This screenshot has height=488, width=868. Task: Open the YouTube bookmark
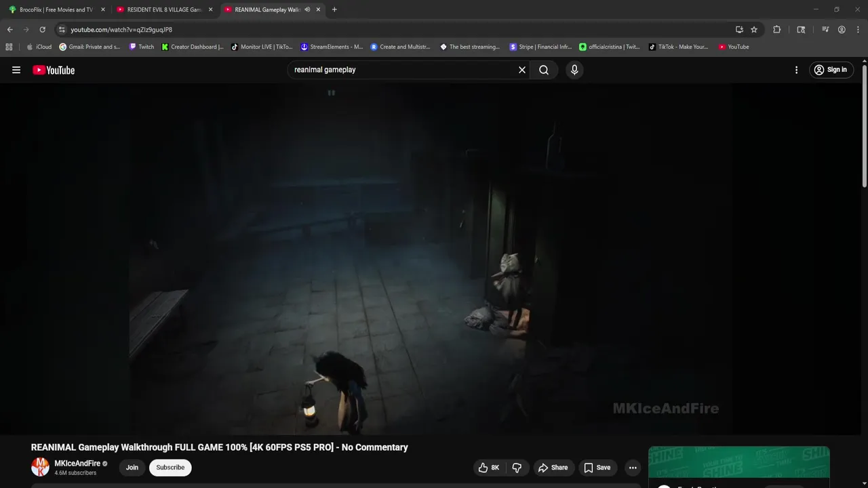tap(734, 47)
